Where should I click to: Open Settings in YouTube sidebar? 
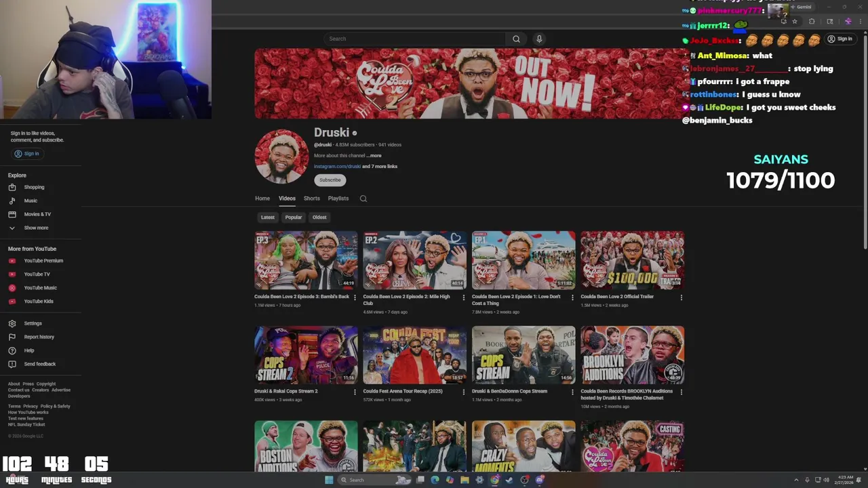click(33, 323)
